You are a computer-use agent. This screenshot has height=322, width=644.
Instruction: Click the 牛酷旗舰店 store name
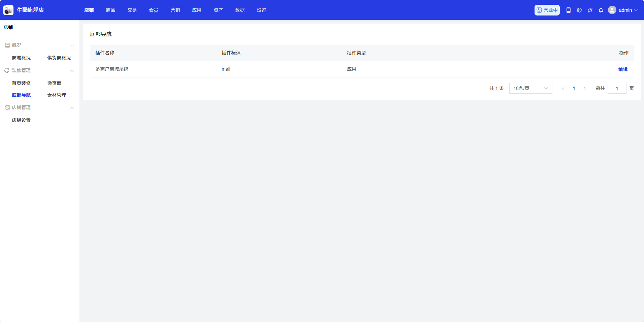[x=30, y=10]
